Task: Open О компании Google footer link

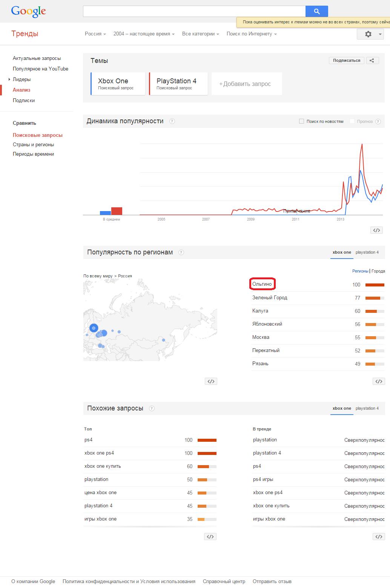Action: tap(33, 582)
